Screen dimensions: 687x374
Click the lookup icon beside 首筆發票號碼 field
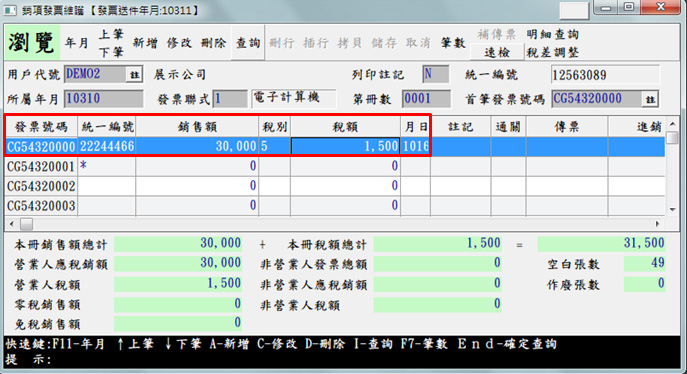650,99
